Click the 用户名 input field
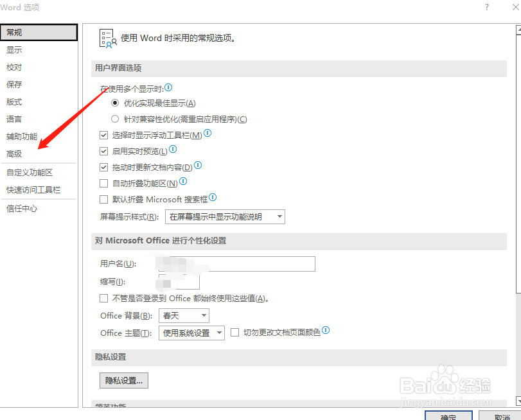 pyautogui.click(x=237, y=264)
